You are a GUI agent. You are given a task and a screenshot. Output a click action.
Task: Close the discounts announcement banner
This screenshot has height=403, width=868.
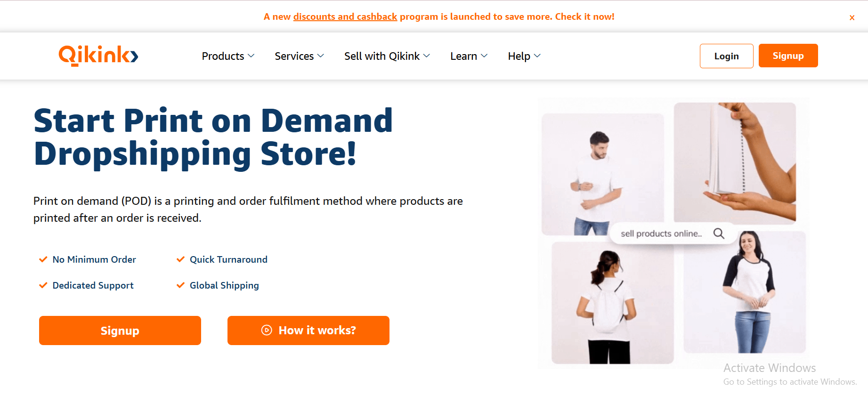[852, 17]
